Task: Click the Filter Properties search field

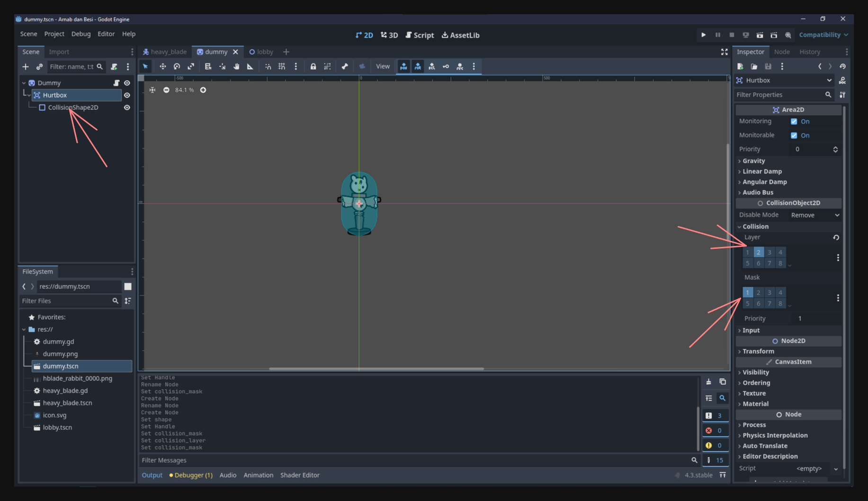Action: coord(784,95)
